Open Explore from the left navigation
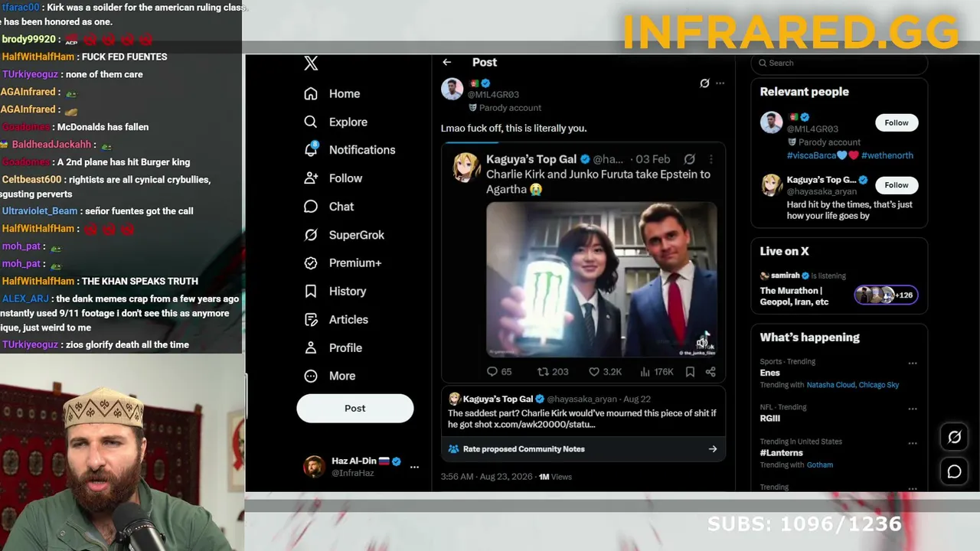Image resolution: width=980 pixels, height=551 pixels. 335,122
